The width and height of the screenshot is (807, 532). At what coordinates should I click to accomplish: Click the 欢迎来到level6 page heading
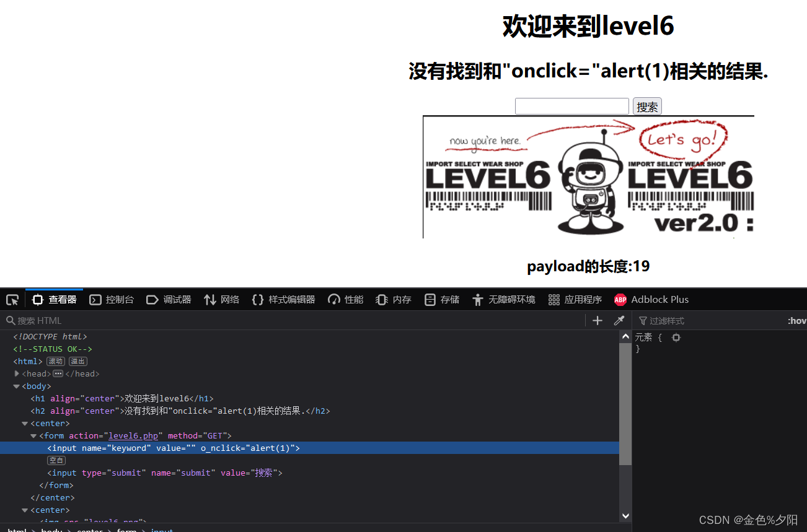[588, 27]
